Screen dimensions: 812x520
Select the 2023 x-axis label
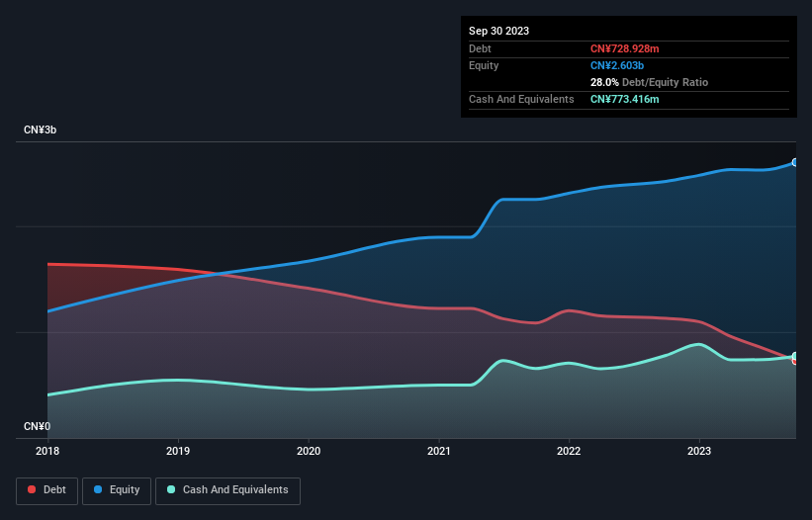point(699,451)
